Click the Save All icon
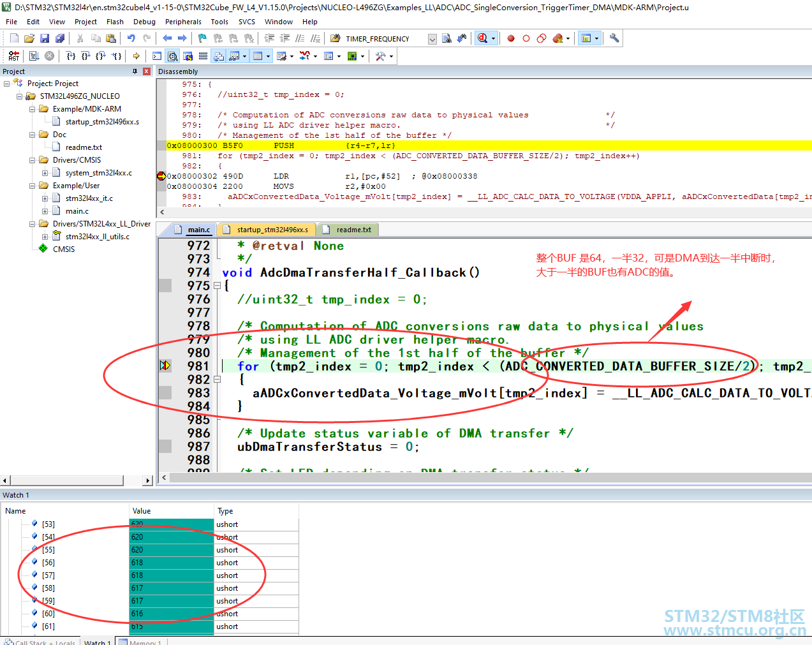The height and width of the screenshot is (645, 812). (60, 38)
